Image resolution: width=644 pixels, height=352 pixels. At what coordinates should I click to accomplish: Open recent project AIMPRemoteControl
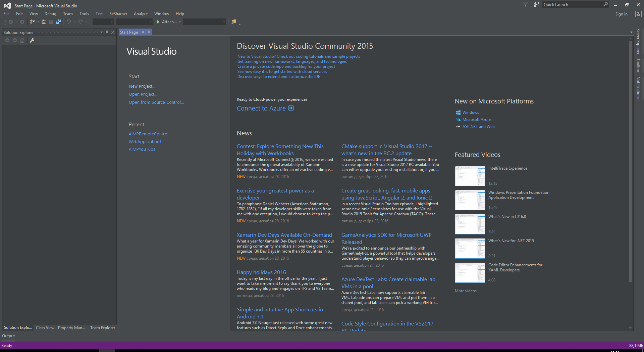(x=149, y=134)
